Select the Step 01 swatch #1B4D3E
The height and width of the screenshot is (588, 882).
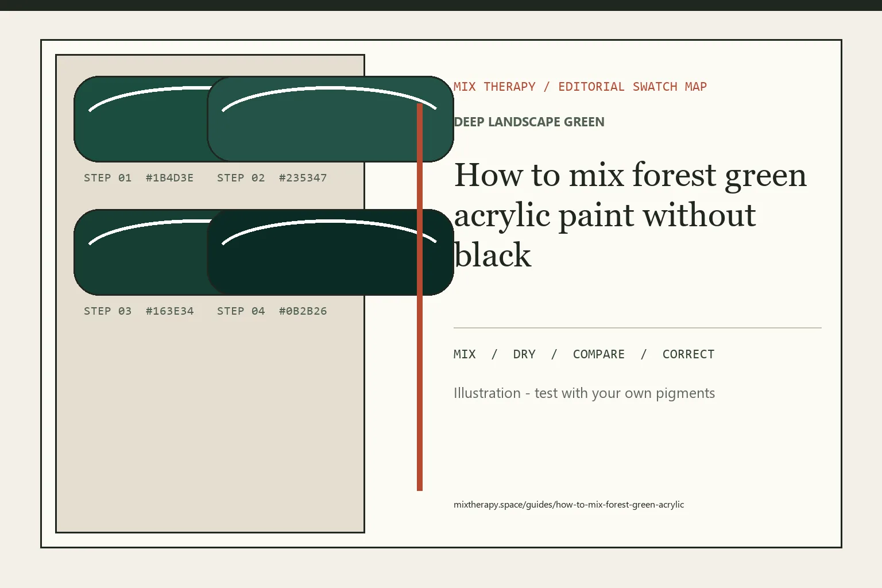(141, 119)
